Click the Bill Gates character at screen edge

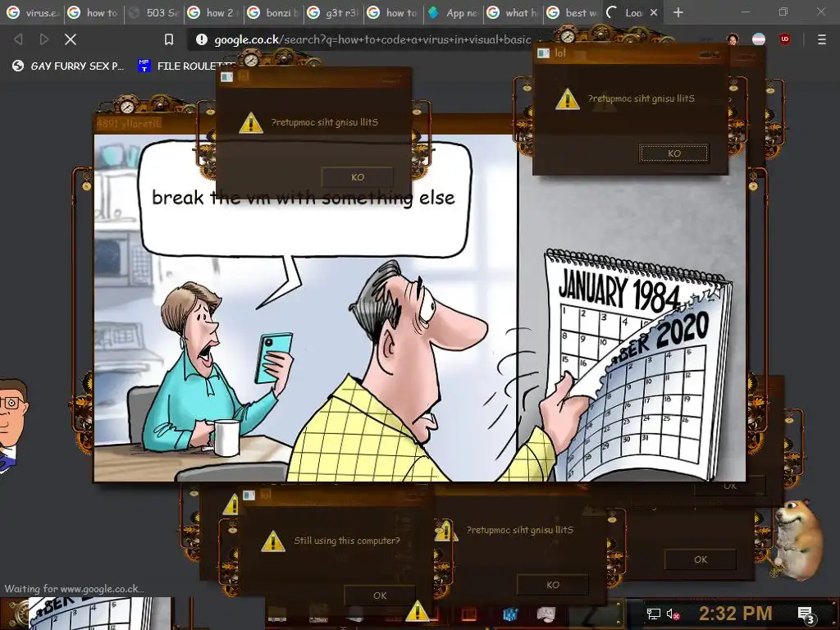pyautogui.click(x=11, y=425)
